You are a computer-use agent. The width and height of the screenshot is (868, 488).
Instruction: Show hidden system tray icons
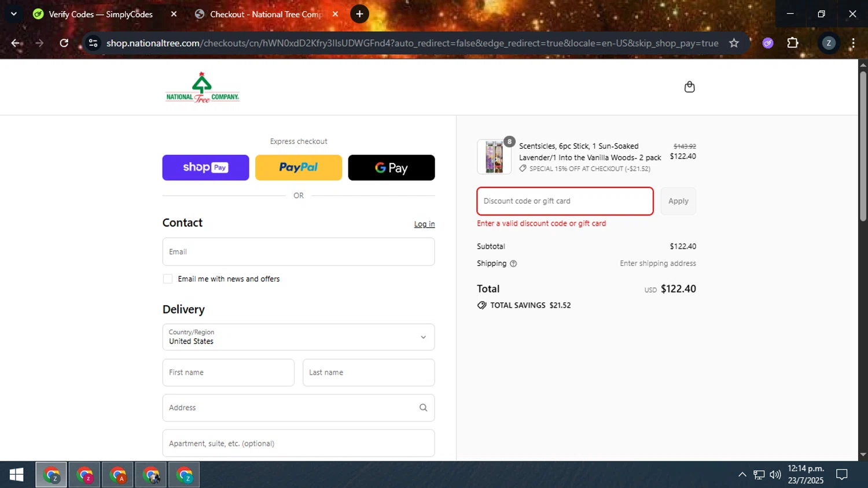742,475
